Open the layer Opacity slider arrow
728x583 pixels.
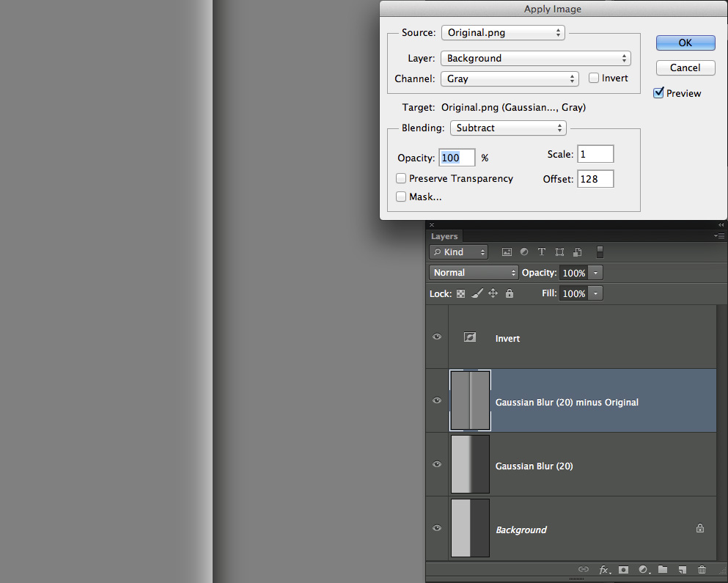coord(596,273)
